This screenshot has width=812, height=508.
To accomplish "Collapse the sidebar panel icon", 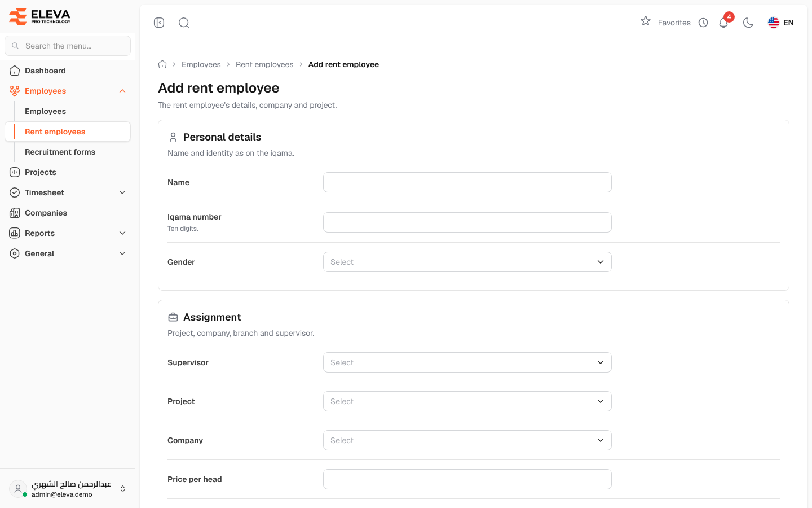I will coord(159,23).
